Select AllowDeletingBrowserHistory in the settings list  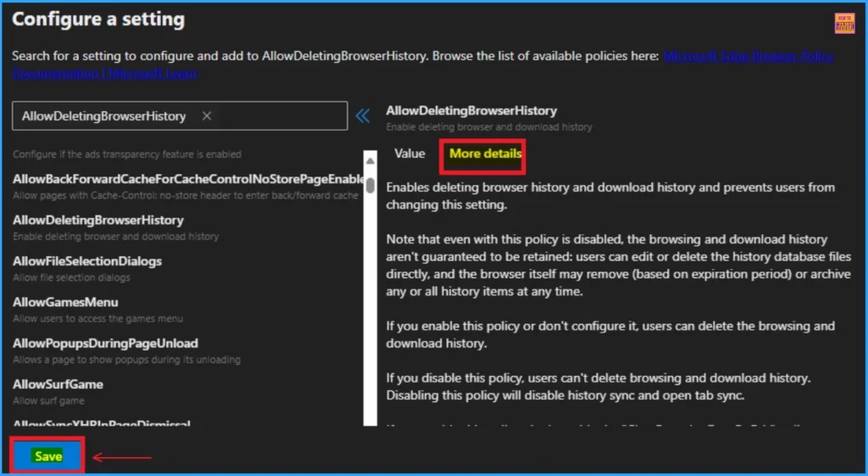(x=98, y=221)
